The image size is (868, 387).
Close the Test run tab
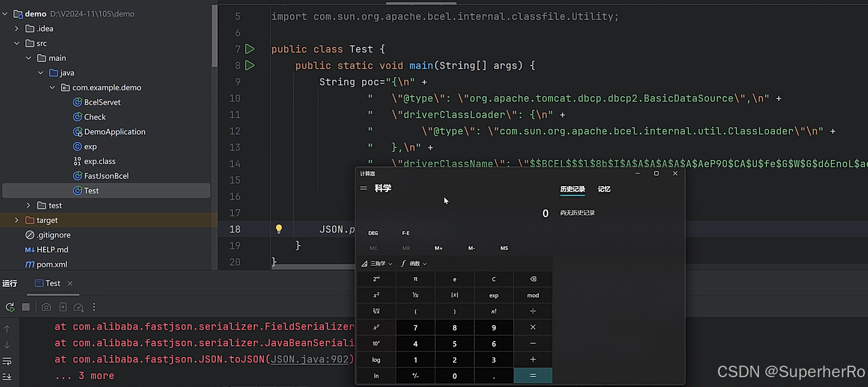coord(70,283)
